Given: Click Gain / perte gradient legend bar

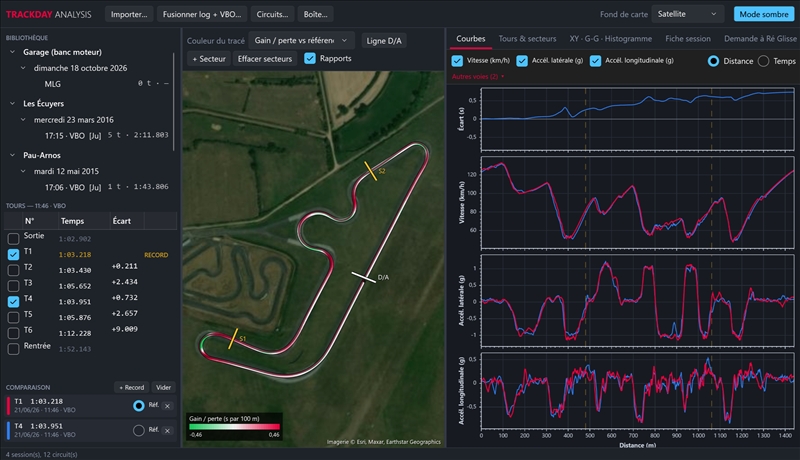Looking at the screenshot, I should pyautogui.click(x=234, y=427).
